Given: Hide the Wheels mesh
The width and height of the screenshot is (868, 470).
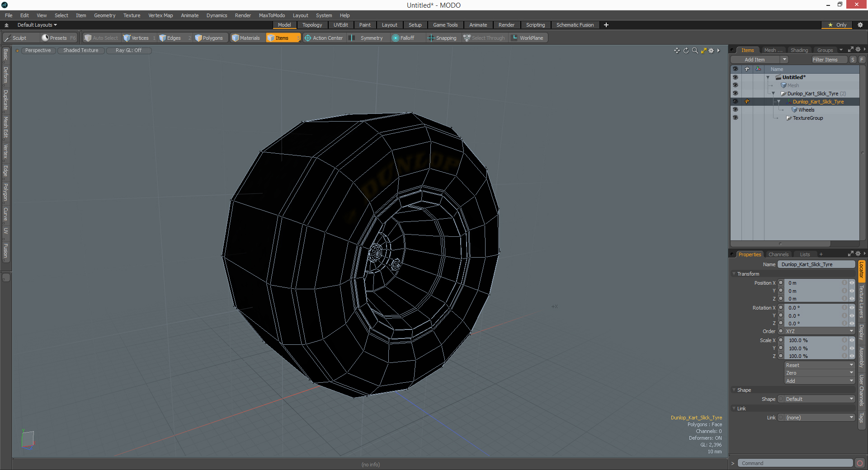Looking at the screenshot, I should tap(736, 110).
